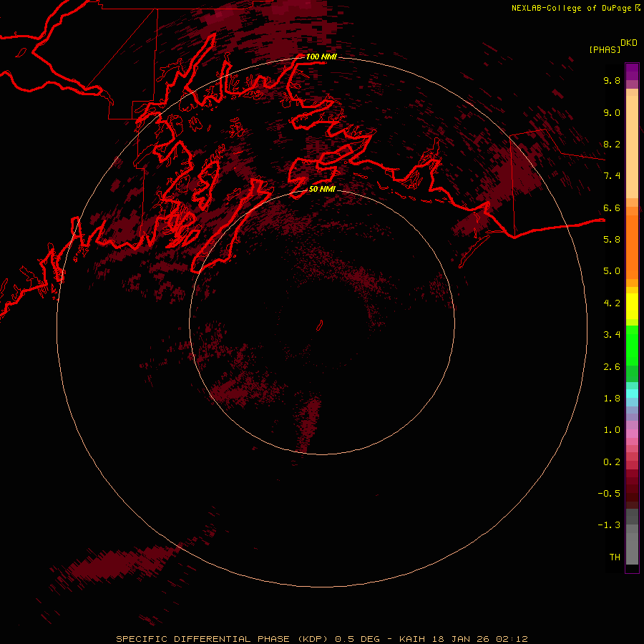The width and height of the screenshot is (644, 644).
Task: Pick the cyan color bar segment
Action: pyautogui.click(x=632, y=393)
